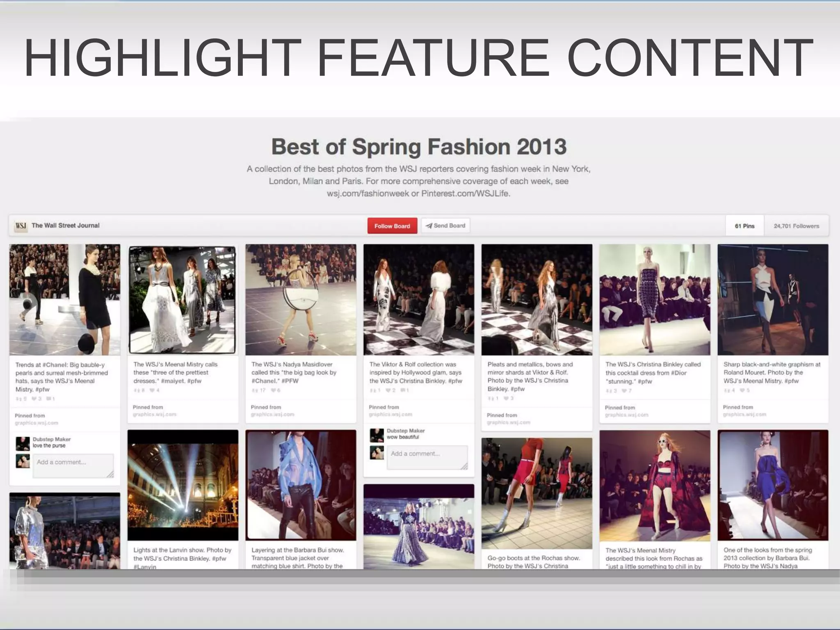
Task: Click Dubstep Maker avatar beside 'wow beautiful'
Action: click(377, 435)
